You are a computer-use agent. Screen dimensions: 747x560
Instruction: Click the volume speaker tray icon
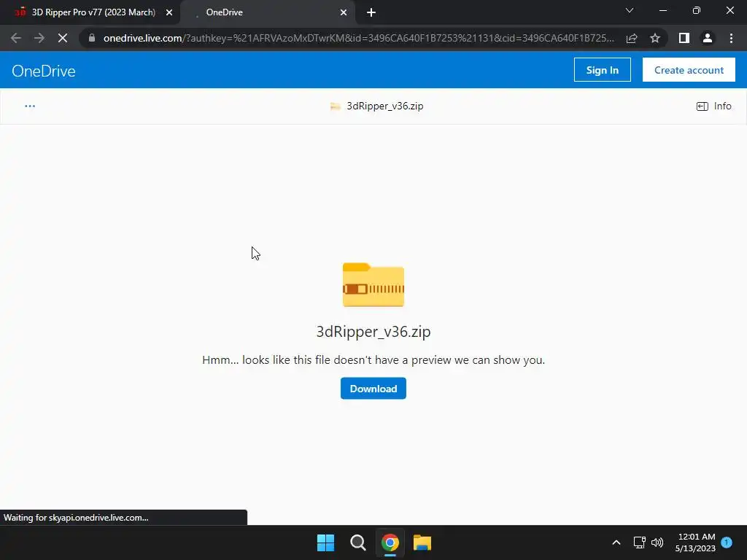coord(657,542)
